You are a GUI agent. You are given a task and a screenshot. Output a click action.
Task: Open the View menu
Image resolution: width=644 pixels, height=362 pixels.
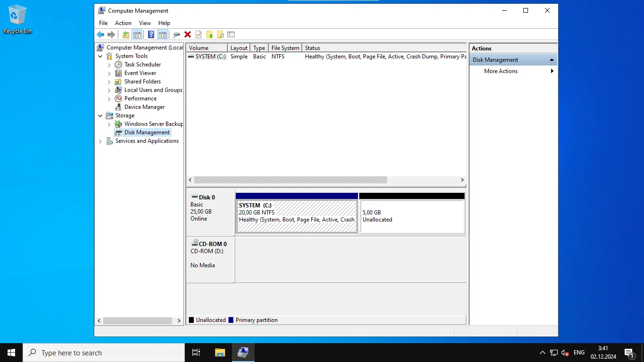tap(145, 23)
